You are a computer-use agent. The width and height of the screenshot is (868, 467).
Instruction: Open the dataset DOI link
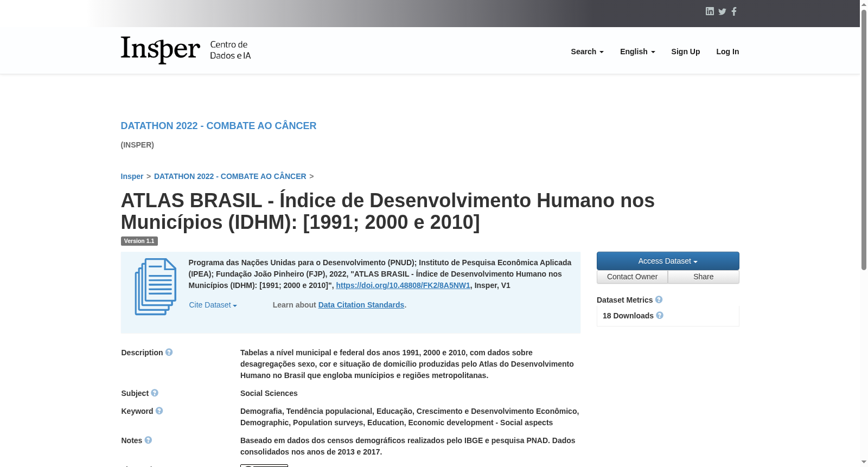[403, 285]
